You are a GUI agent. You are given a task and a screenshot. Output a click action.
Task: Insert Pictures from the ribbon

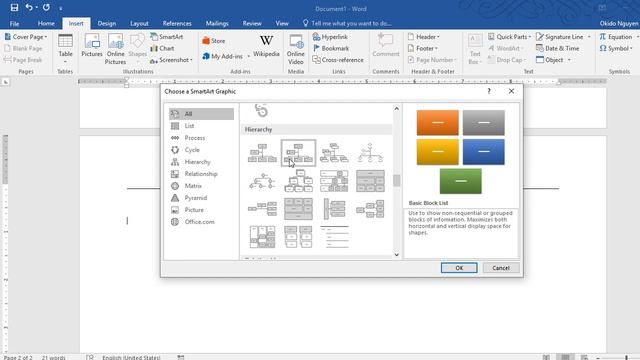point(92,46)
